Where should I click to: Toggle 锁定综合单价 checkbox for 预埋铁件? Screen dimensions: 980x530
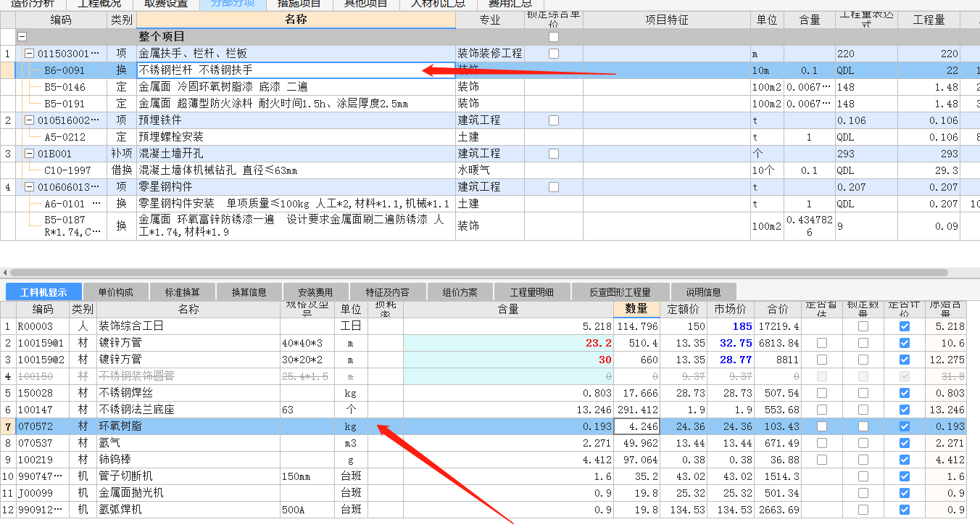[x=554, y=120]
